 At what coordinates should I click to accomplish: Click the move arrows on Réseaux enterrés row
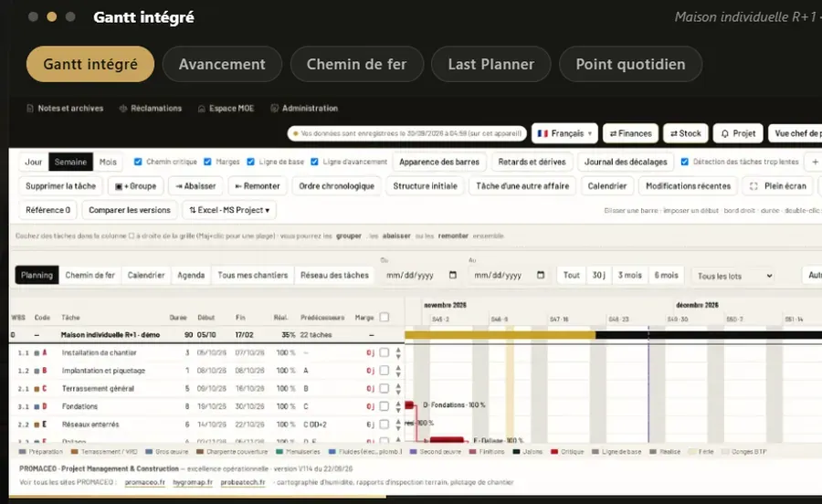(x=398, y=425)
